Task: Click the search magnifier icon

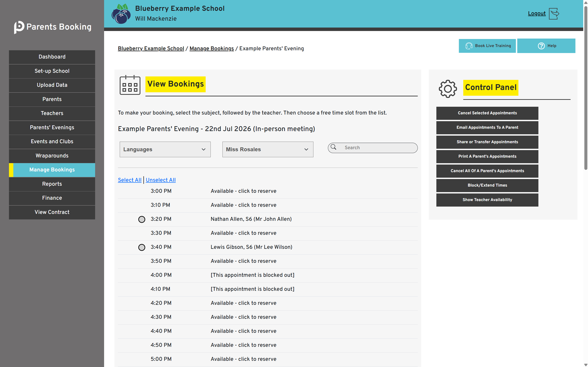Action: pos(333,147)
